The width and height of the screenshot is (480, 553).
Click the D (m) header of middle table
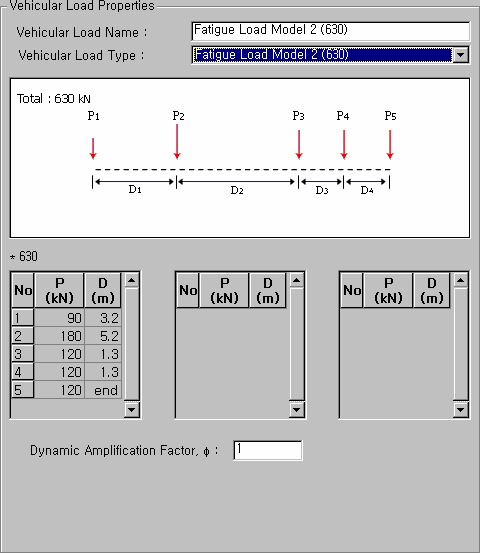268,290
